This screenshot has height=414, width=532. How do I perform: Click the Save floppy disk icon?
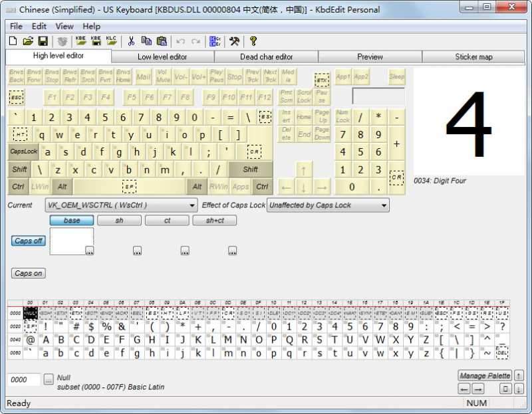(42, 41)
